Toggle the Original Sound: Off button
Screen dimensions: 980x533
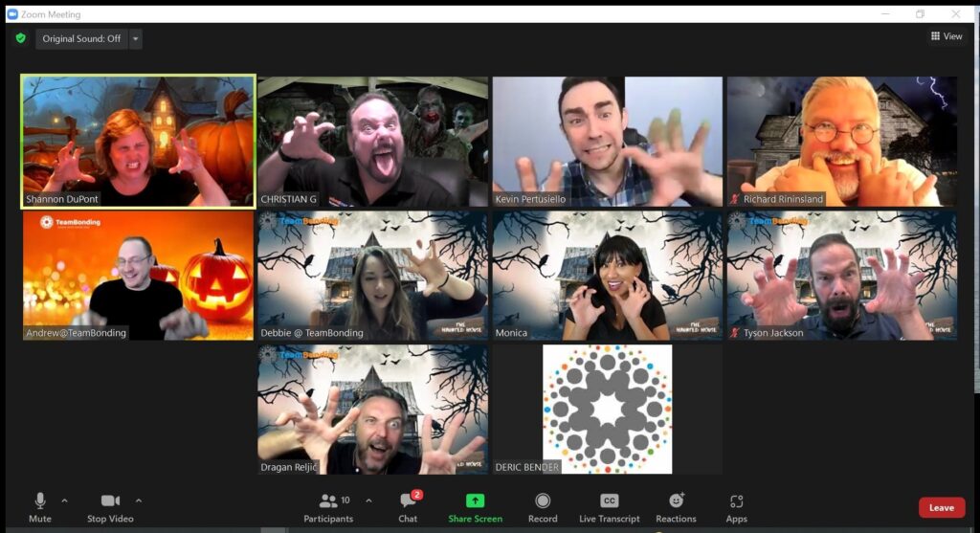[x=81, y=39]
